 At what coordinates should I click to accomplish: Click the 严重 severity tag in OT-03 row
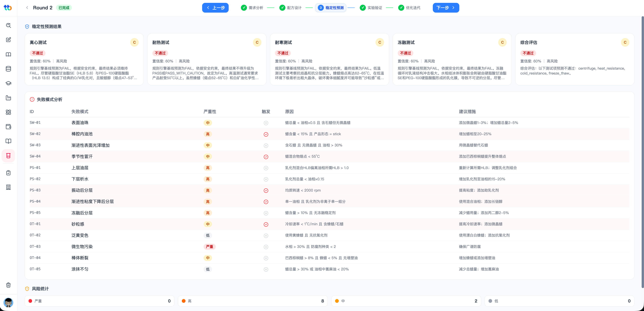point(210,247)
